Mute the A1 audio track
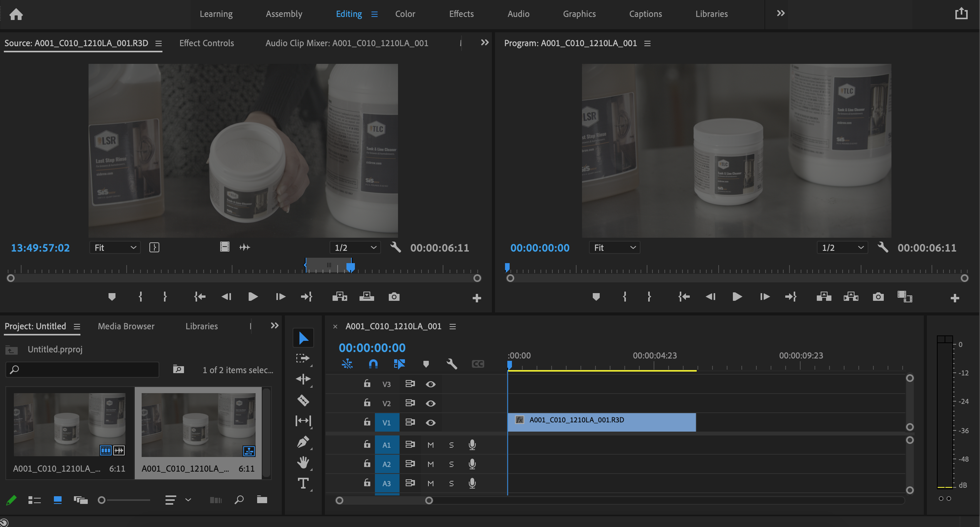980x527 pixels. tap(430, 445)
